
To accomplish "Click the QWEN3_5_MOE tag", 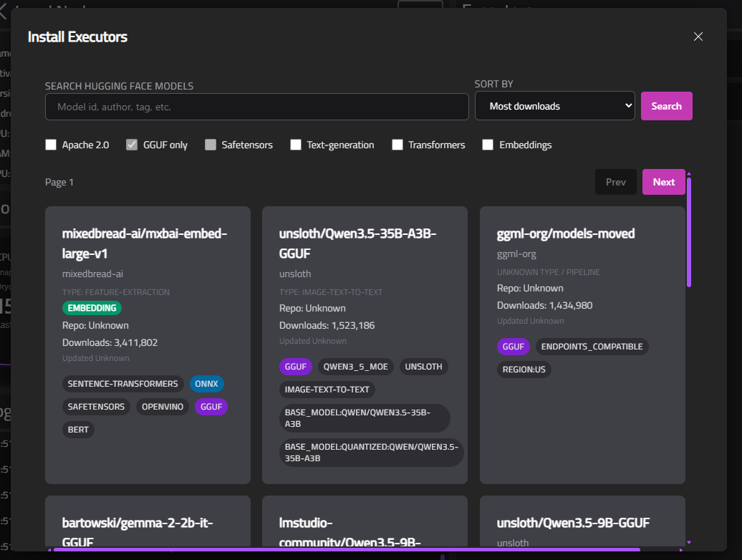I will [x=355, y=367].
